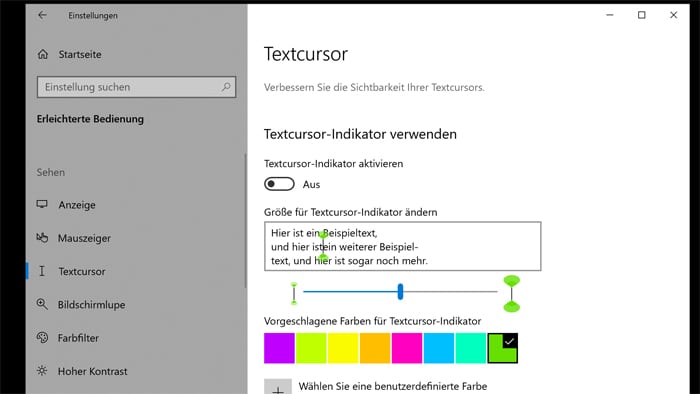Click 'Verbessern Sie die Sichtbarkeit Ihrer Textcursors.' text
Image resolution: width=700 pixels, height=394 pixels.
click(374, 87)
